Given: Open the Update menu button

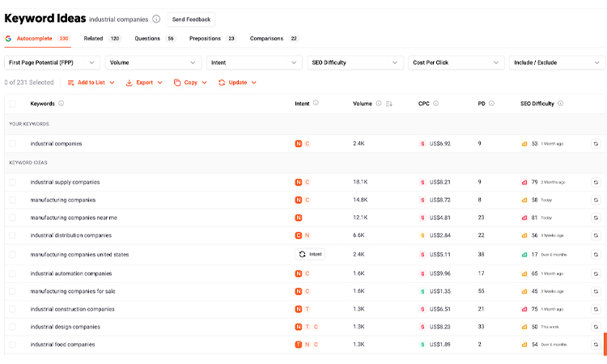Looking at the screenshot, I should pyautogui.click(x=237, y=83).
